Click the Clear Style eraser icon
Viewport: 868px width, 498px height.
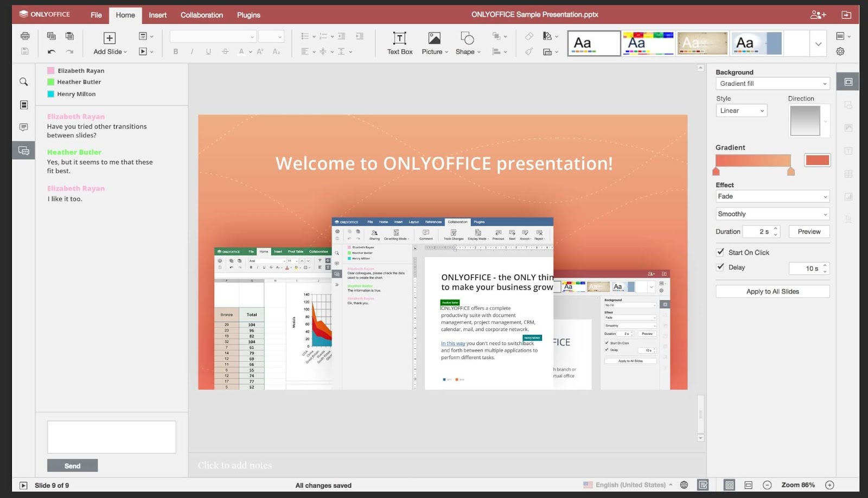tap(529, 36)
